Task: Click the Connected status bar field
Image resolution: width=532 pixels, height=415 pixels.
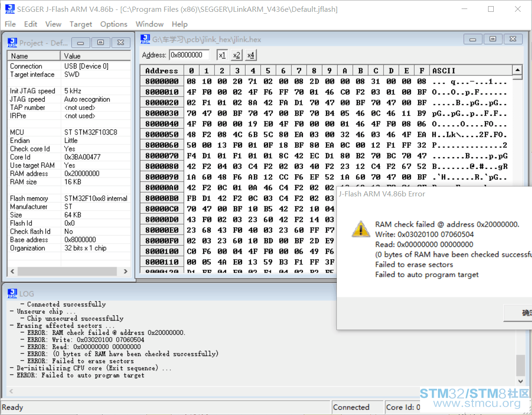Action: point(357,407)
